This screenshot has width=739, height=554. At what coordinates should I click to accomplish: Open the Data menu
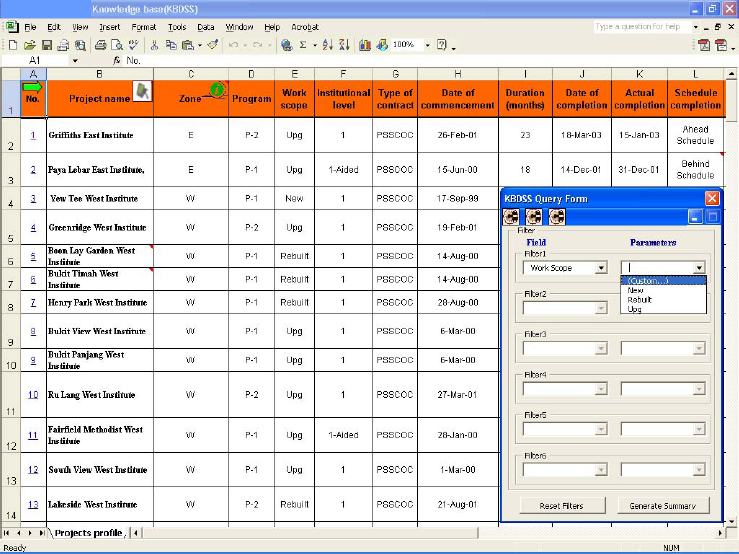point(205,27)
